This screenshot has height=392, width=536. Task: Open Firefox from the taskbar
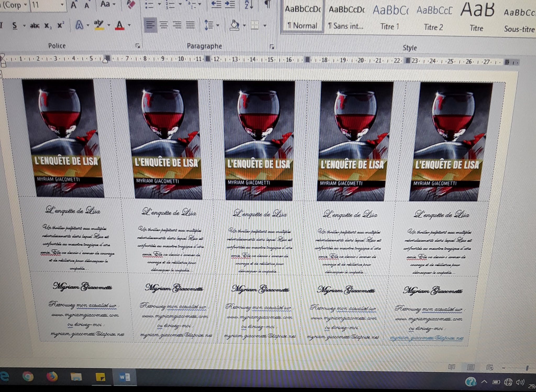52,377
